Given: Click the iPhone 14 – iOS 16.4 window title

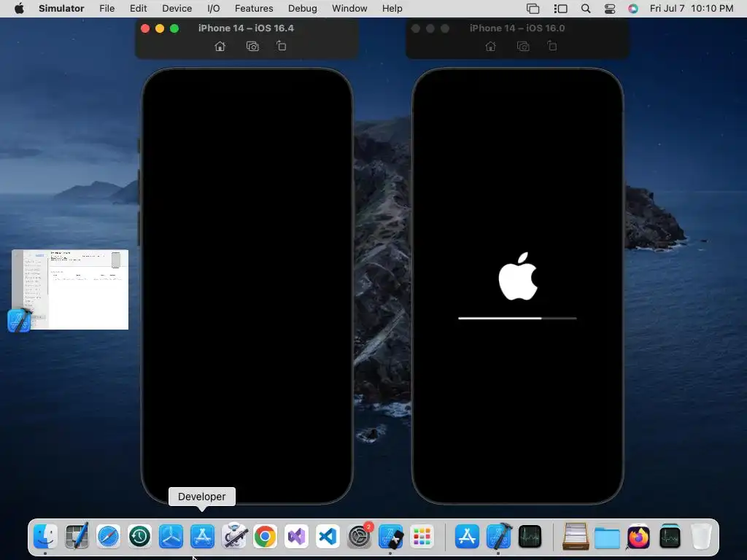Looking at the screenshot, I should (246, 28).
